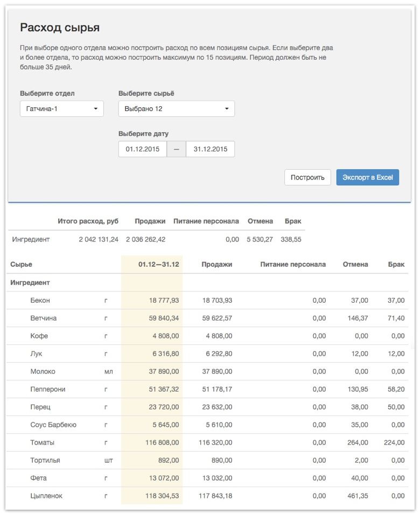Click the end date field 31.12.2015
Viewport: 420px width, 514px height.
[211, 149]
